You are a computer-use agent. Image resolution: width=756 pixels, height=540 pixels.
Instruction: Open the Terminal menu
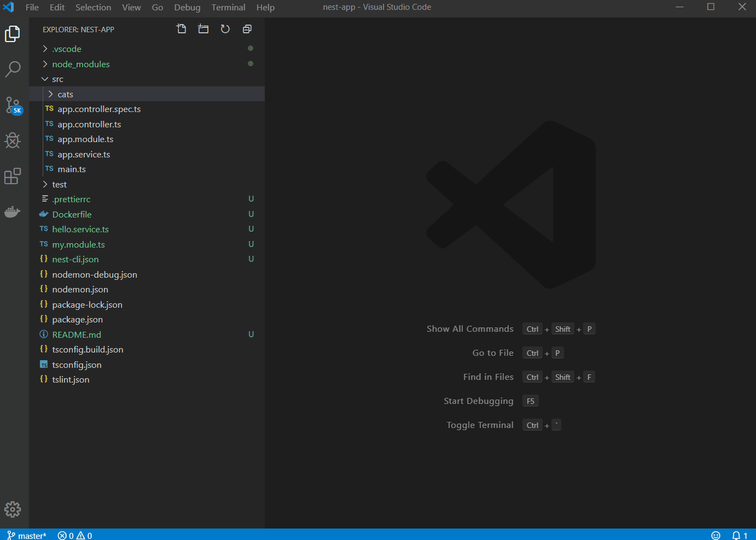pos(228,7)
